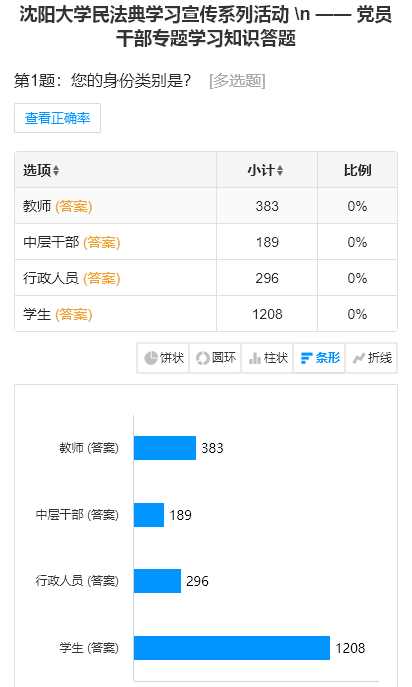Click the 学生 row count 1208
The height and width of the screenshot is (687, 412).
coord(267,314)
